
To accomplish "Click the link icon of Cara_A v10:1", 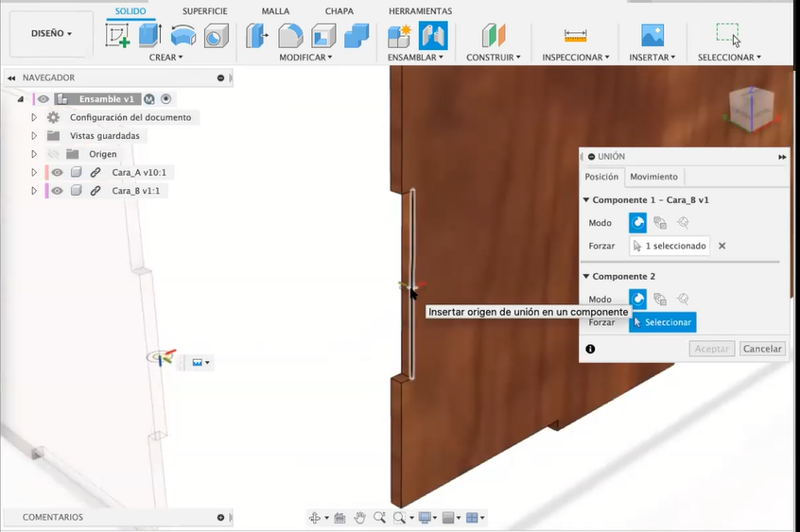I will coord(96,172).
